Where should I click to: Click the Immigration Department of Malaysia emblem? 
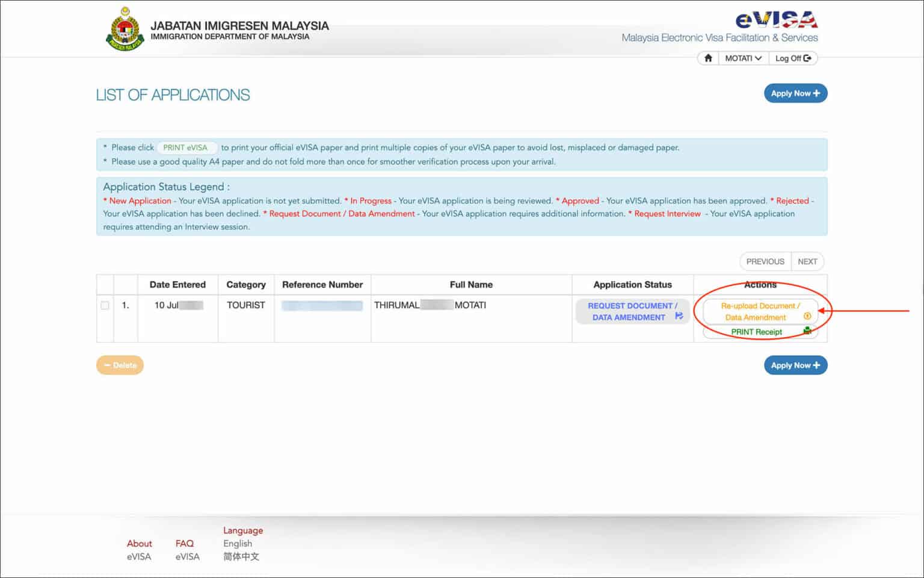tap(124, 28)
